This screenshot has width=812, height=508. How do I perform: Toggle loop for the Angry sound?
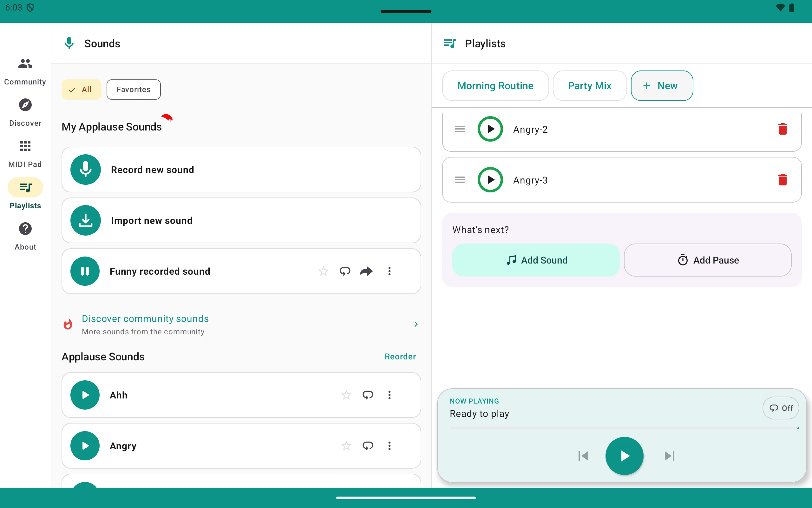(368, 445)
